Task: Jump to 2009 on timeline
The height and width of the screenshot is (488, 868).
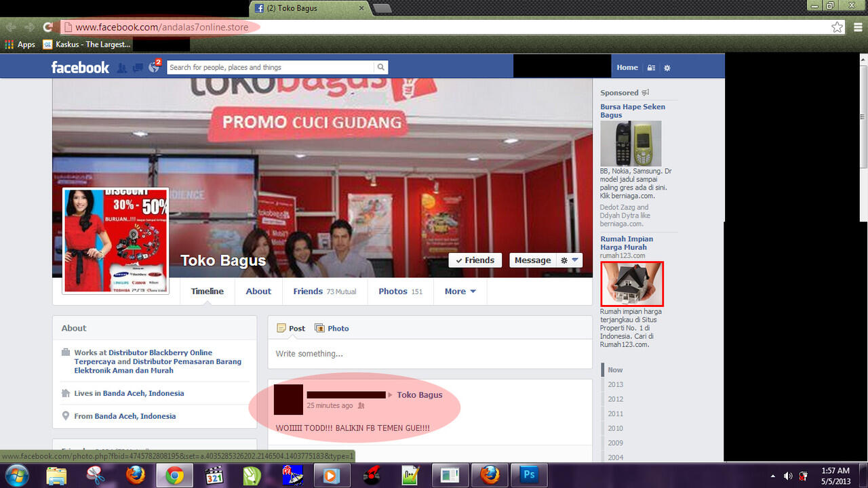Action: click(x=615, y=443)
